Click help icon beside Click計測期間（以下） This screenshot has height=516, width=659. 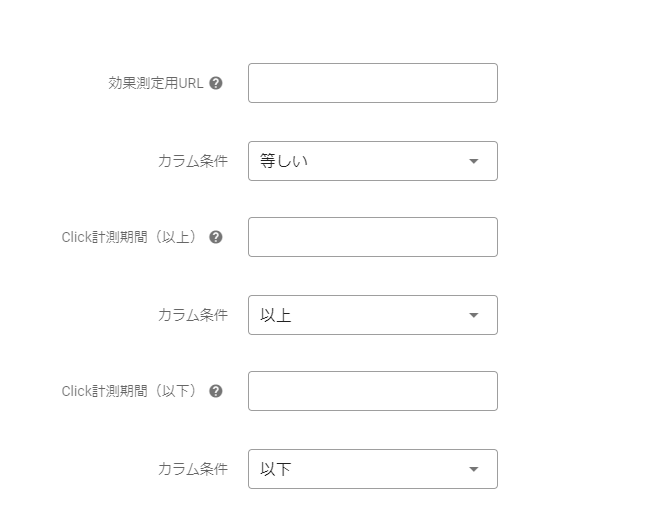point(216,391)
